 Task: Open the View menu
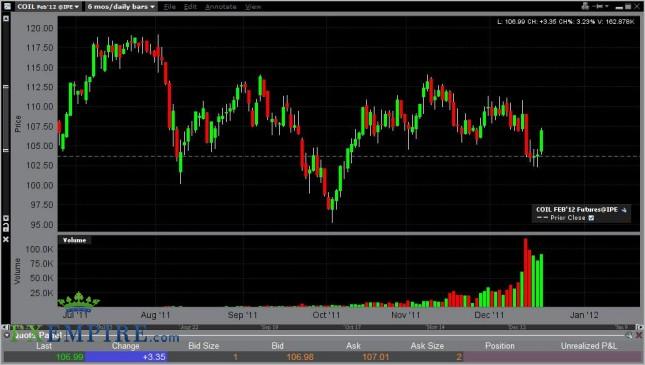tap(253, 7)
